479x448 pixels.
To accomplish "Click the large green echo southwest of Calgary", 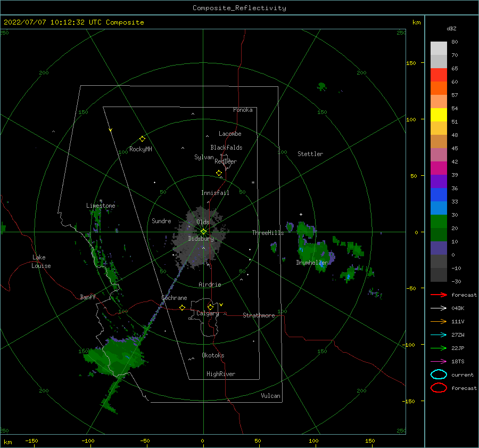I will click(116, 356).
